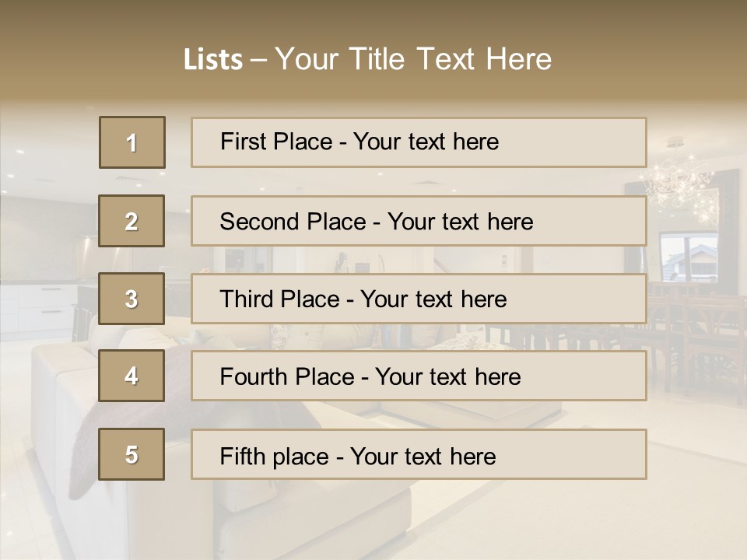747x560 pixels.
Task: Select the number 2 box
Action: [132, 221]
